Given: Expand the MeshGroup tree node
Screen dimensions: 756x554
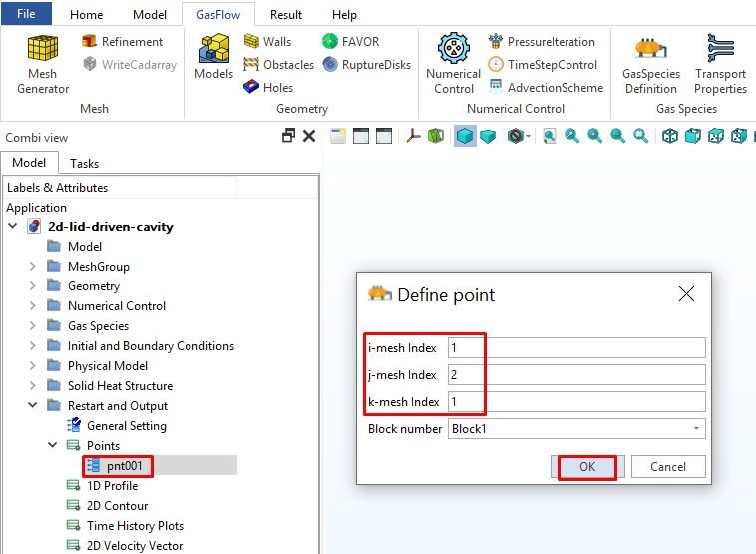Looking at the screenshot, I should tap(33, 267).
